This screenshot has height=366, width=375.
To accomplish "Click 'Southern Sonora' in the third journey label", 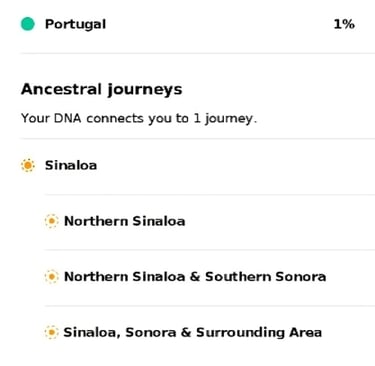I will [265, 277].
